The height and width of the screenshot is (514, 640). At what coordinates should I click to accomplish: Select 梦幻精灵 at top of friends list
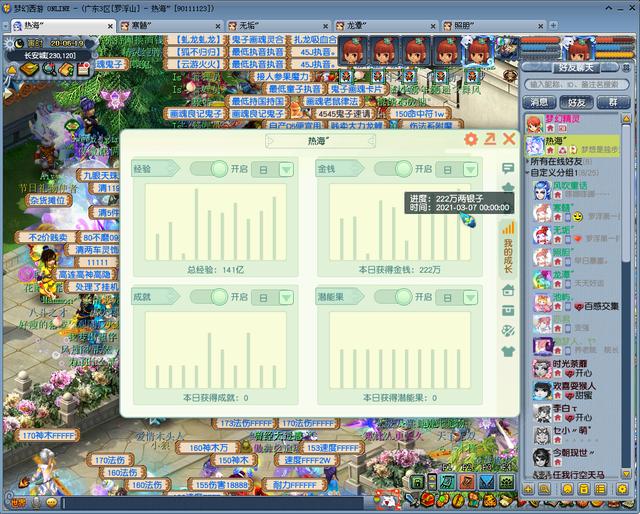[572, 124]
